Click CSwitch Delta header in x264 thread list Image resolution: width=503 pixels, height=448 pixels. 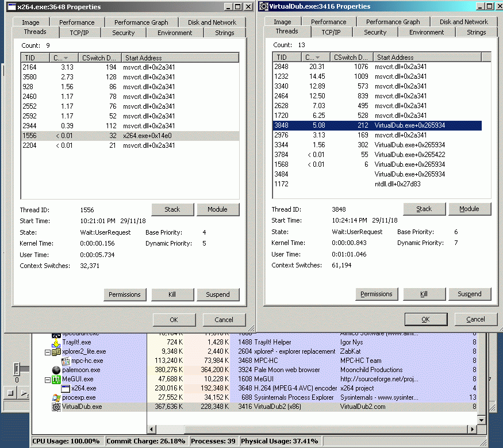click(100, 58)
